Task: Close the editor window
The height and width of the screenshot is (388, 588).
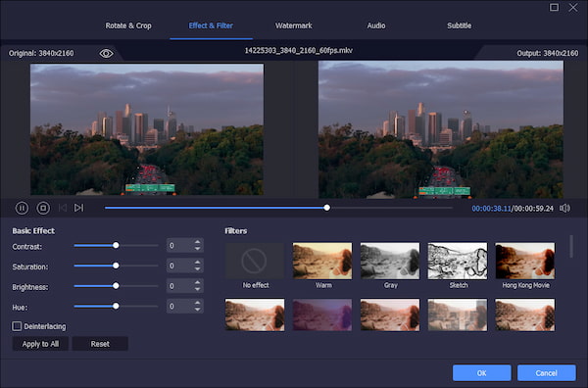Action: pyautogui.click(x=573, y=7)
